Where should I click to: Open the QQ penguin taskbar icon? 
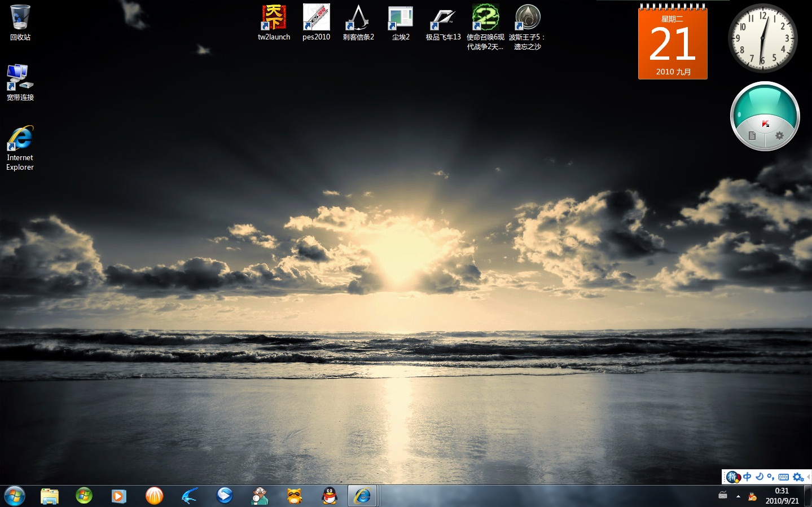coord(329,496)
